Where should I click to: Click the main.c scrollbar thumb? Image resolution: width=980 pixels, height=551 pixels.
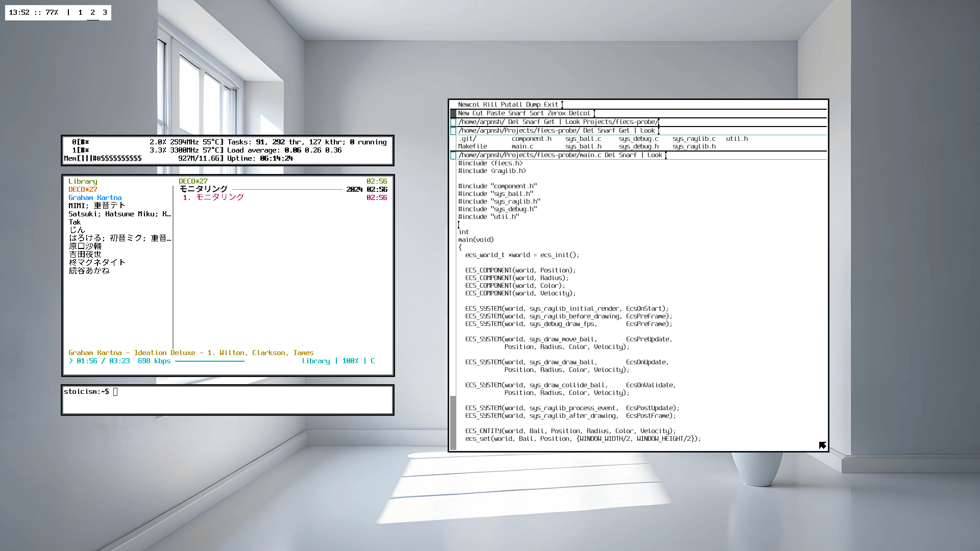point(453,422)
